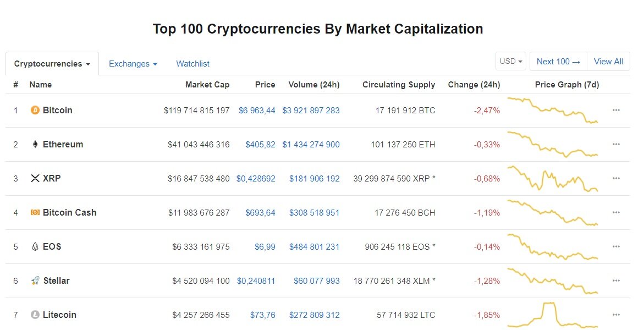
Task: Switch to the Watchlist tab
Action: (192, 64)
